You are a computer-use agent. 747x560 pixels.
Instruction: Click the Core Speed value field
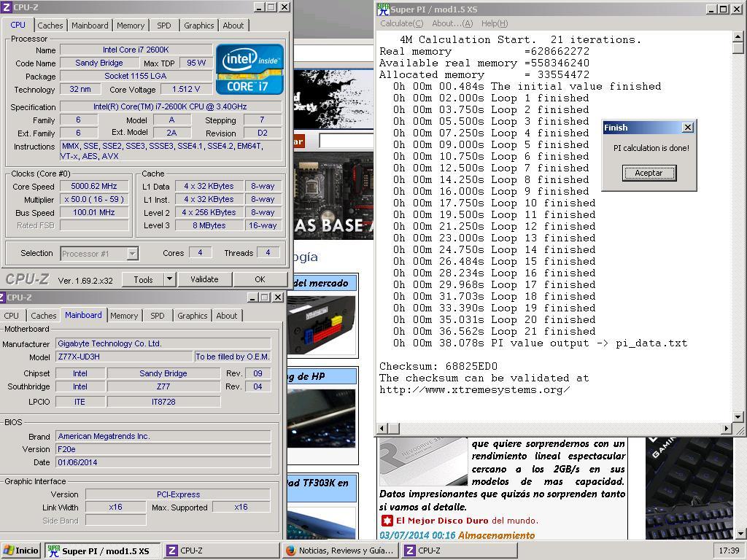coord(95,187)
